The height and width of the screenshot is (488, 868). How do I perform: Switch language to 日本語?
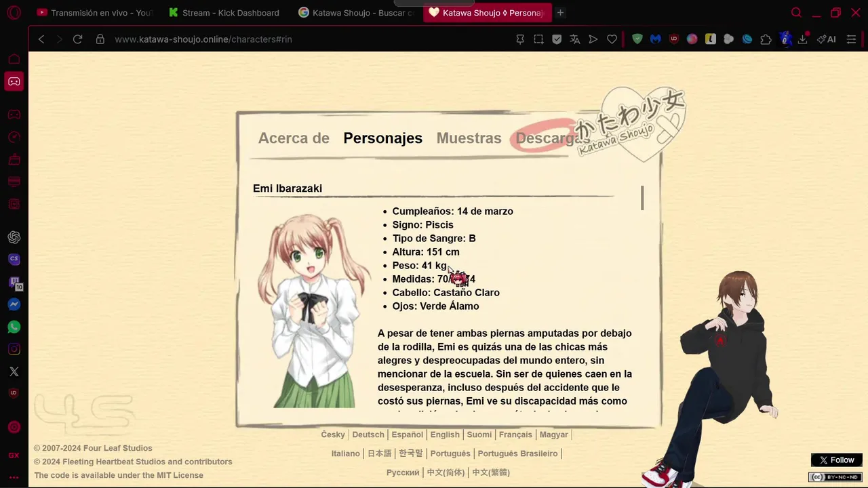[x=380, y=453]
